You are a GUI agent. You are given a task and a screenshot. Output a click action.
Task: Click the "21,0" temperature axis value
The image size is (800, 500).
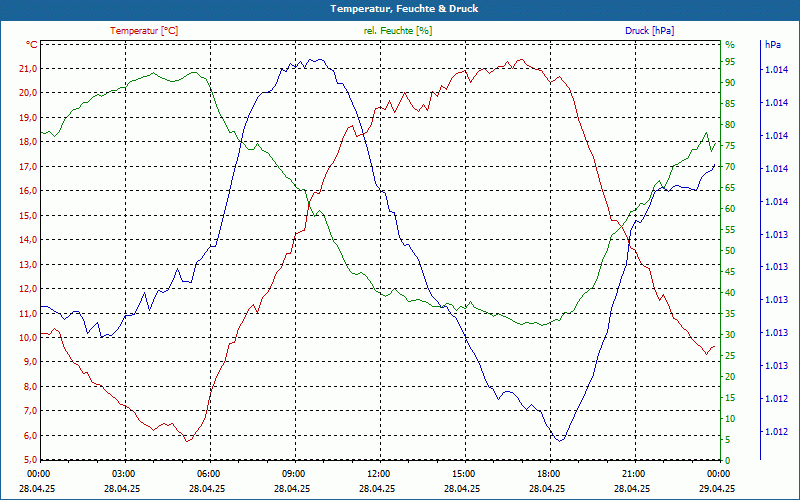click(x=28, y=69)
